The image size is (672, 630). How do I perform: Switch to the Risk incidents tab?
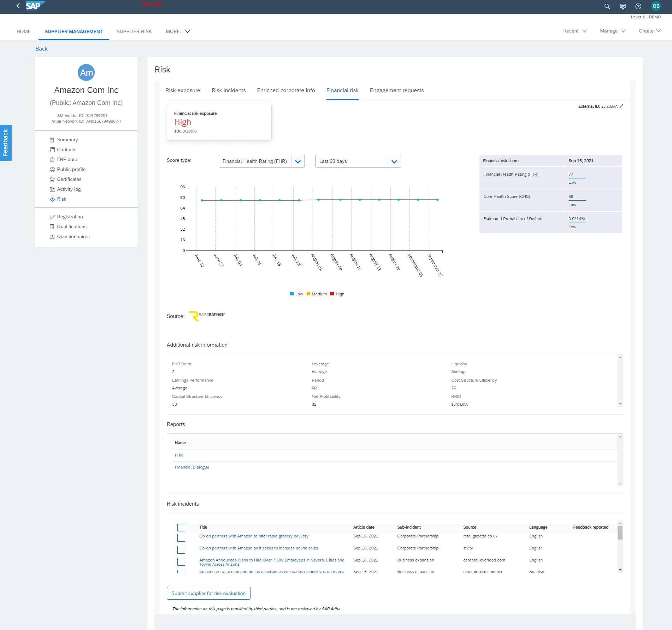(x=229, y=90)
